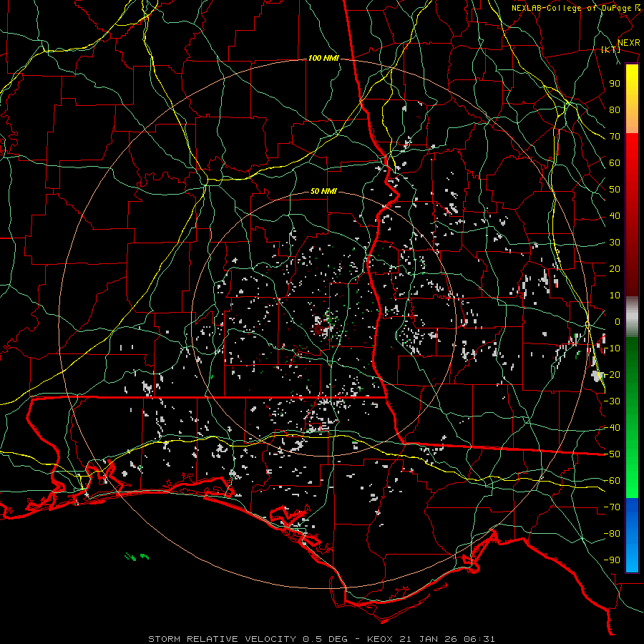Click the -30 value on the velocity scale
This screenshot has height=644, width=644.
tap(612, 401)
